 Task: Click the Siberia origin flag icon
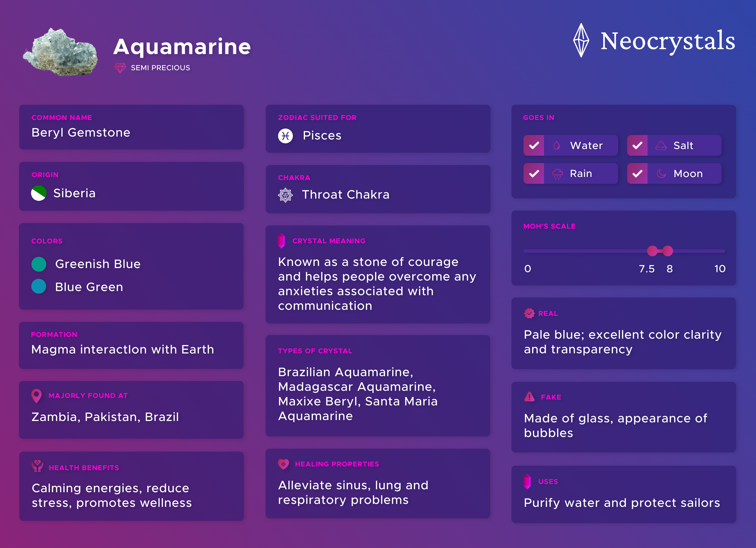[39, 193]
